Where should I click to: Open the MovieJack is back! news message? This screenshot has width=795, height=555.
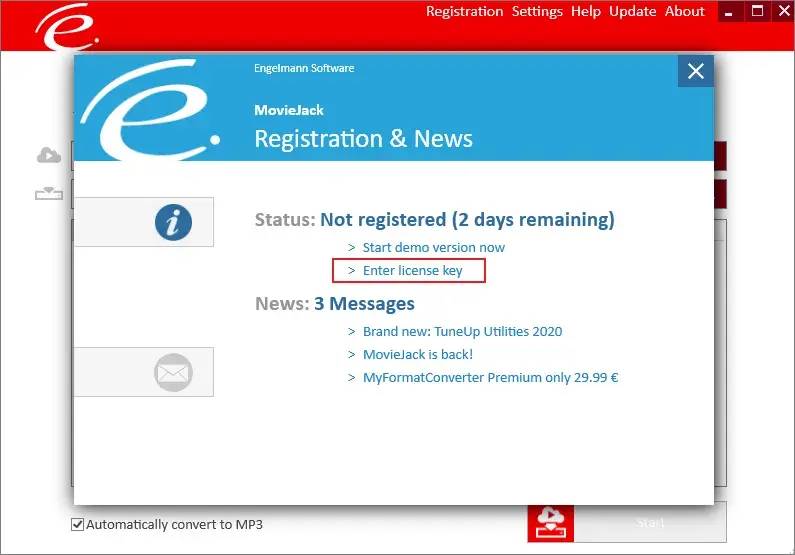tap(418, 354)
